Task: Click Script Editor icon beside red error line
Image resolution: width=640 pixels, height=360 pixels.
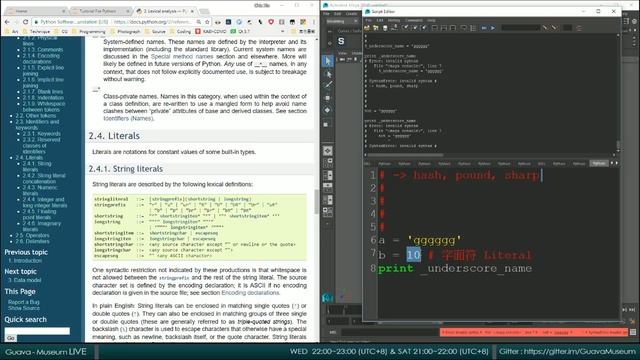Action: (x=633, y=332)
